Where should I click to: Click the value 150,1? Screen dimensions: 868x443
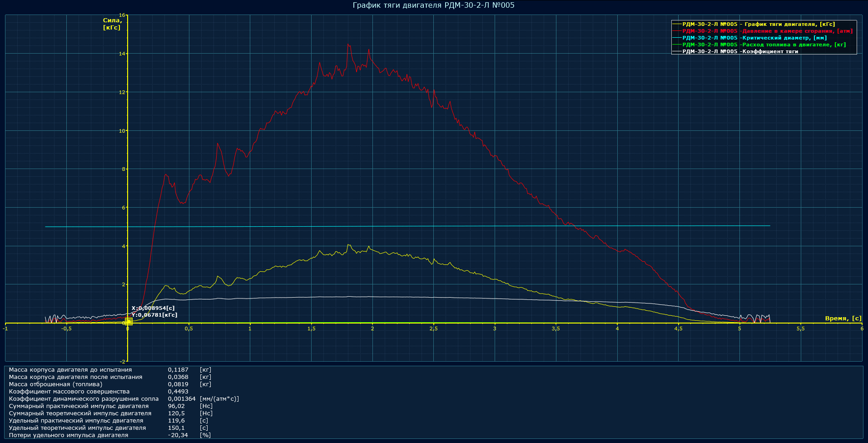coord(176,428)
